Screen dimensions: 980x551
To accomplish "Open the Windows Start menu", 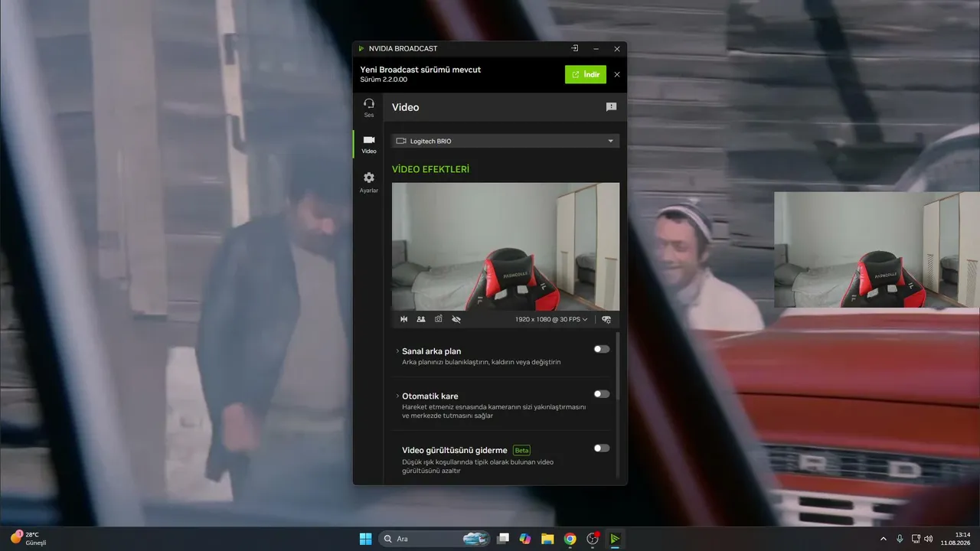I will [365, 539].
